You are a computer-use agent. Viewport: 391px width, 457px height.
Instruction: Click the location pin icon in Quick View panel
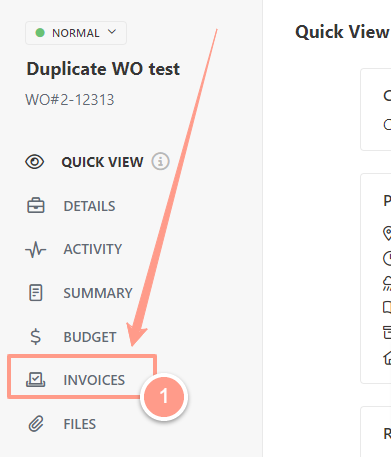click(x=387, y=233)
